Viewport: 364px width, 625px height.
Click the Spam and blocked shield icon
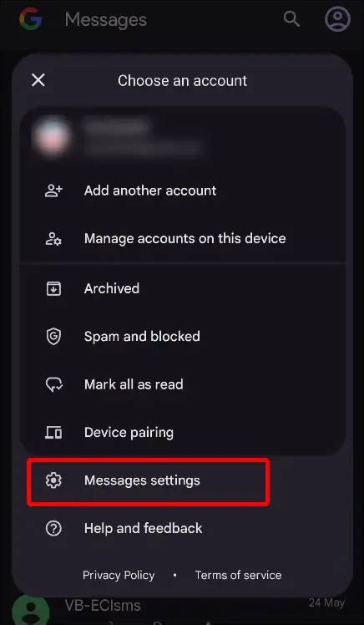pyautogui.click(x=53, y=337)
